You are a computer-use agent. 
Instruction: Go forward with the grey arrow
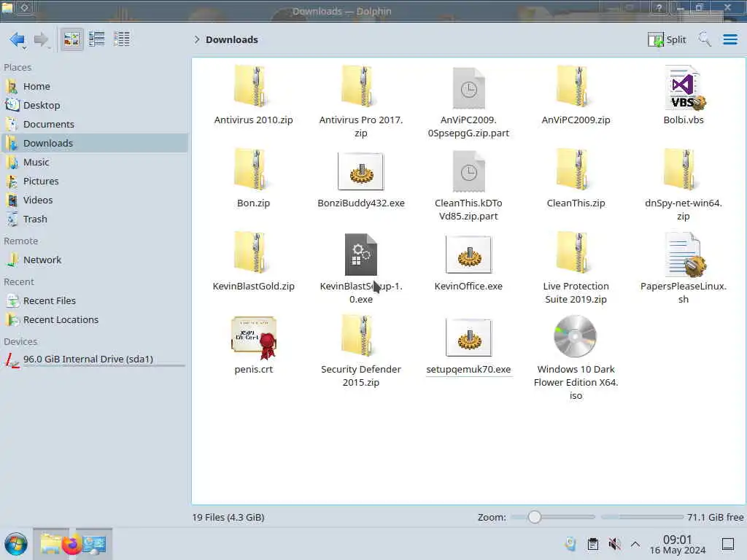point(42,39)
